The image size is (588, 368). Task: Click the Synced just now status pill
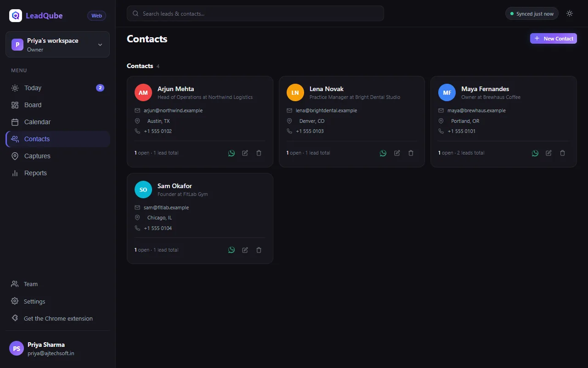point(532,13)
